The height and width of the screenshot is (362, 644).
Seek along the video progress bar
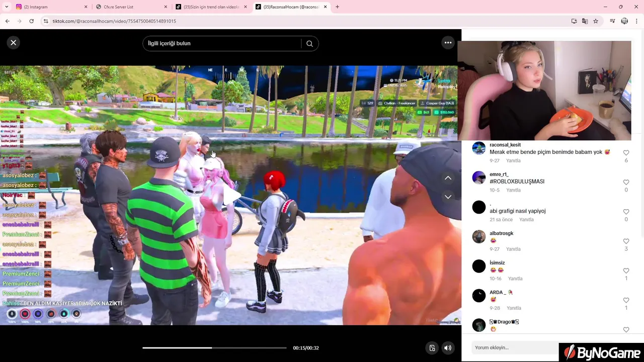point(214,348)
